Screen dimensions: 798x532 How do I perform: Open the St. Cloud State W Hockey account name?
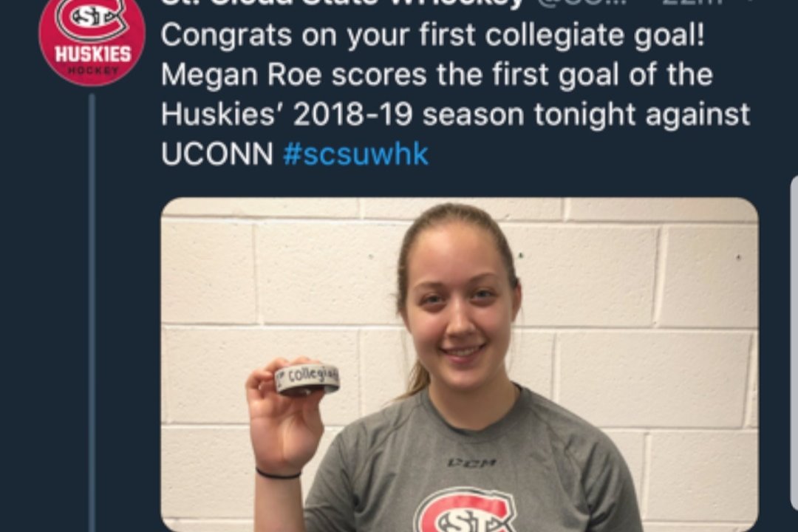coord(343,2)
